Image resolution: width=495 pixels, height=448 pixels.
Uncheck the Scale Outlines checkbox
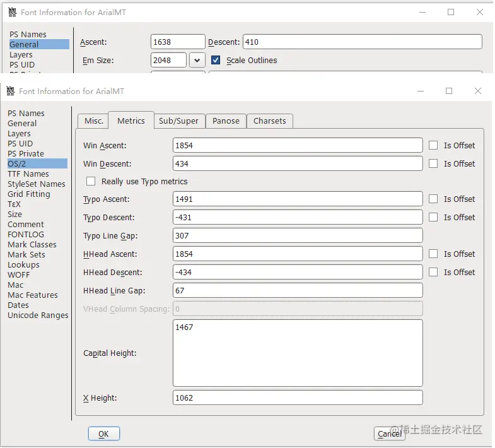pyautogui.click(x=216, y=60)
